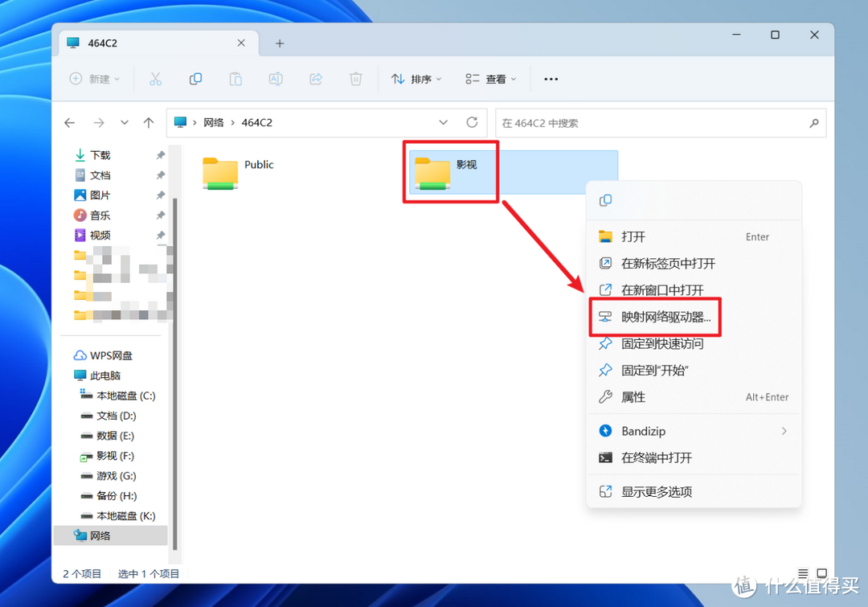Viewport: 868px width, 607px height.
Task: Click the Paste clipboard icon in toolbar
Action: tap(235, 80)
